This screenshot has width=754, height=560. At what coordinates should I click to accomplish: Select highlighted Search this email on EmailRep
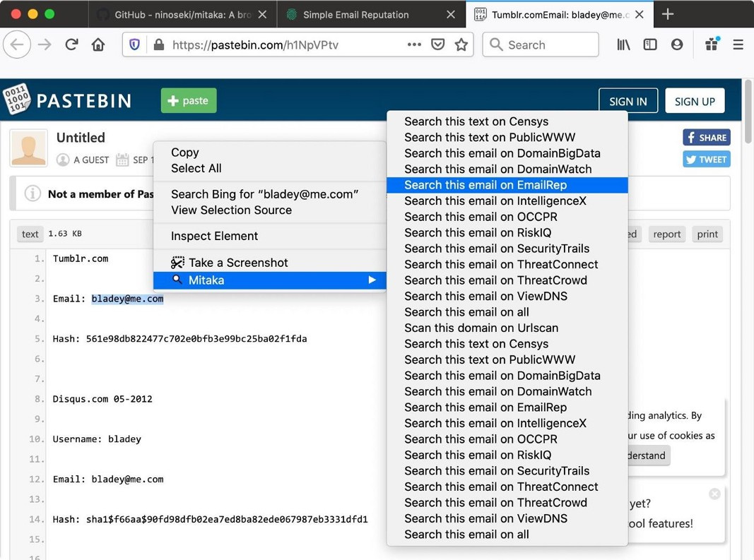(x=507, y=185)
